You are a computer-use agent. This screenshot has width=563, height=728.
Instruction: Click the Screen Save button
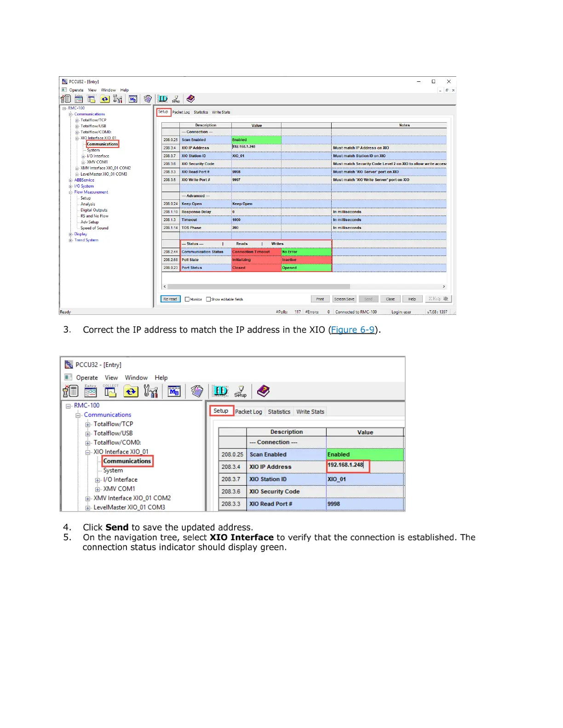(x=344, y=299)
